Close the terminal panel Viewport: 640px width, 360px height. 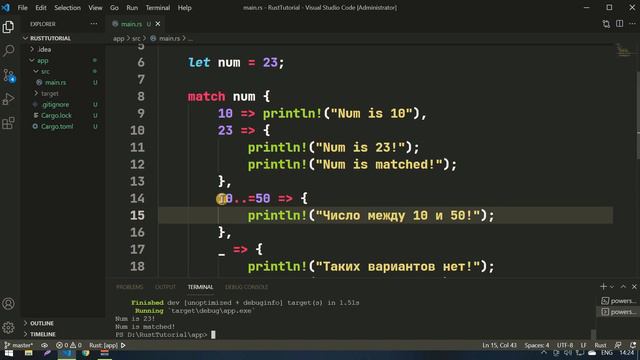pos(634,287)
